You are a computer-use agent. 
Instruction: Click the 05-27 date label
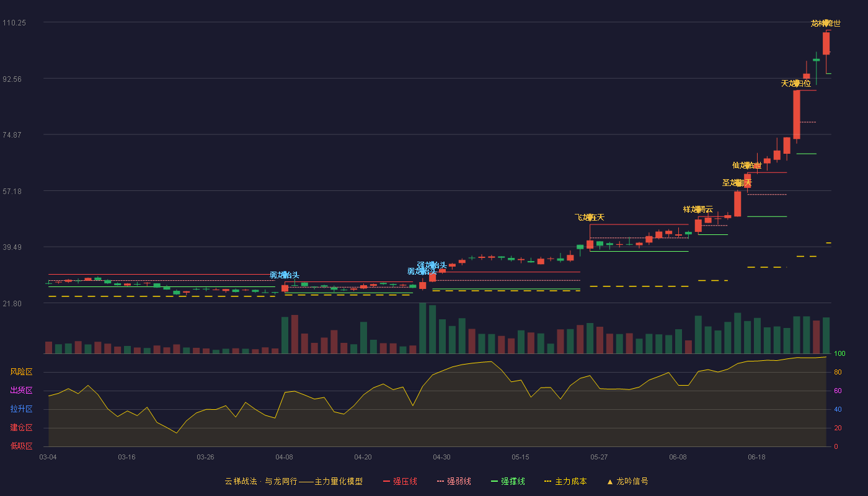pos(599,457)
